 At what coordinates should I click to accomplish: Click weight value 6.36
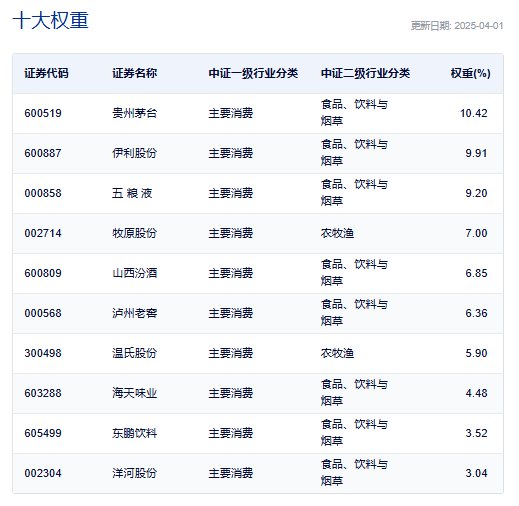point(476,313)
